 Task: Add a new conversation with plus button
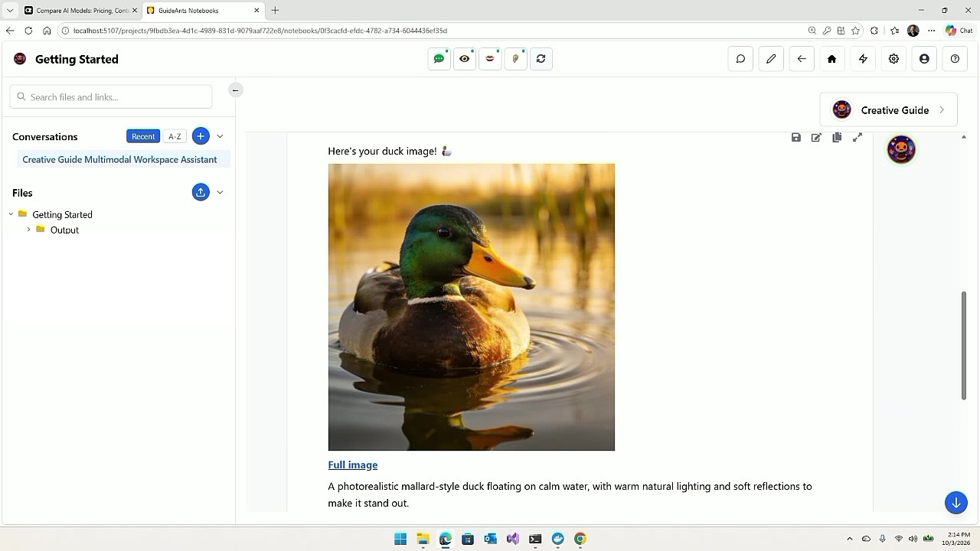201,136
